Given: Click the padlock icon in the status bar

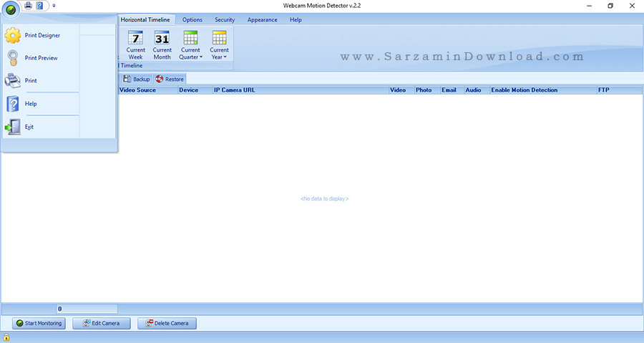Looking at the screenshot, I should [6, 338].
